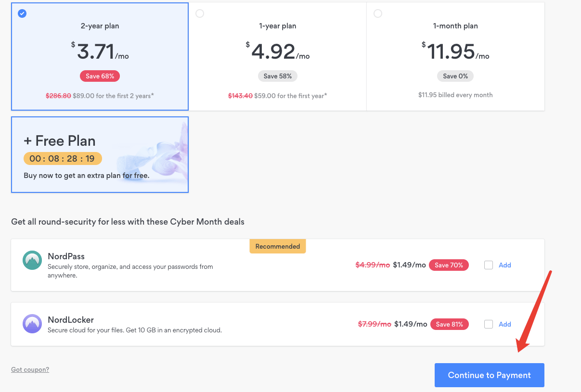Click the Save 68% badge

click(100, 76)
